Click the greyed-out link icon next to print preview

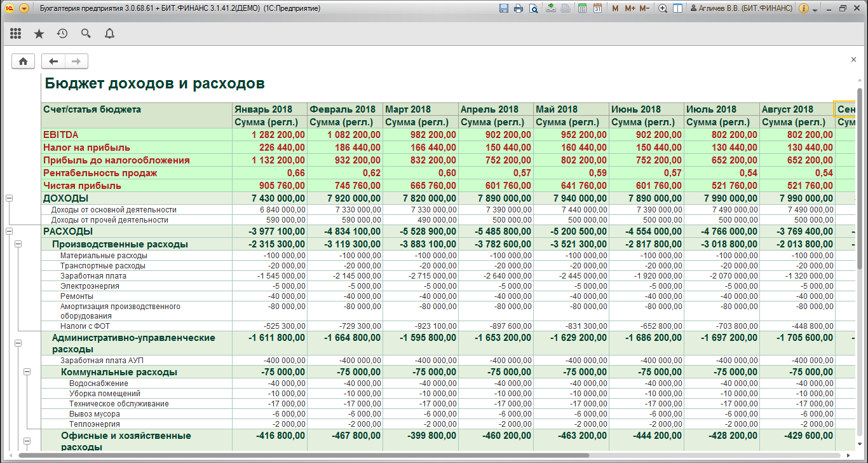pyautogui.click(x=565, y=9)
